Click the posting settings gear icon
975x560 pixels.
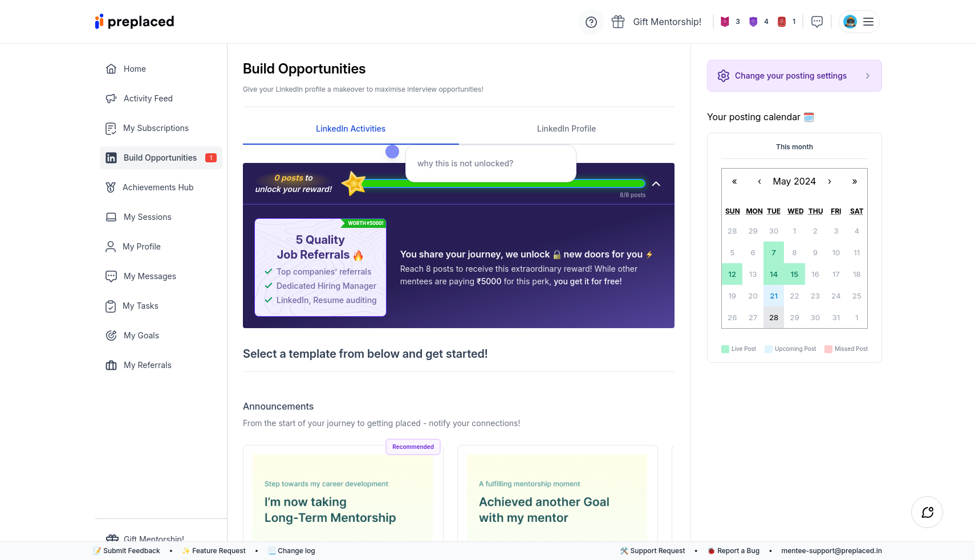click(x=724, y=76)
